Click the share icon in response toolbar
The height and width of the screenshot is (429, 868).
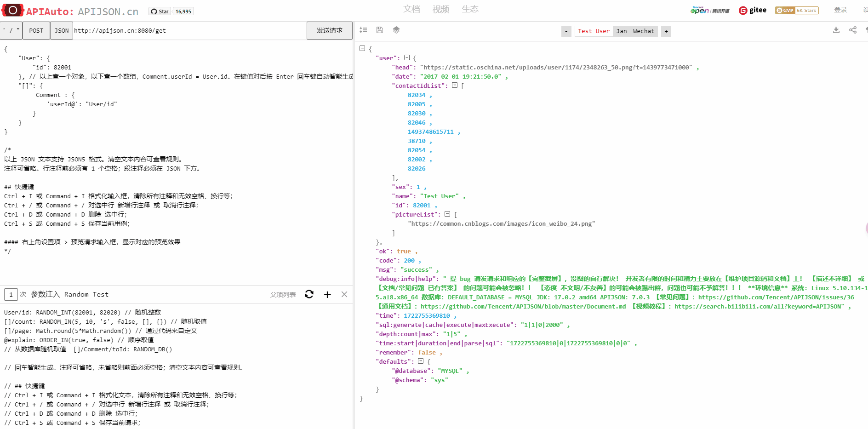coord(853,30)
